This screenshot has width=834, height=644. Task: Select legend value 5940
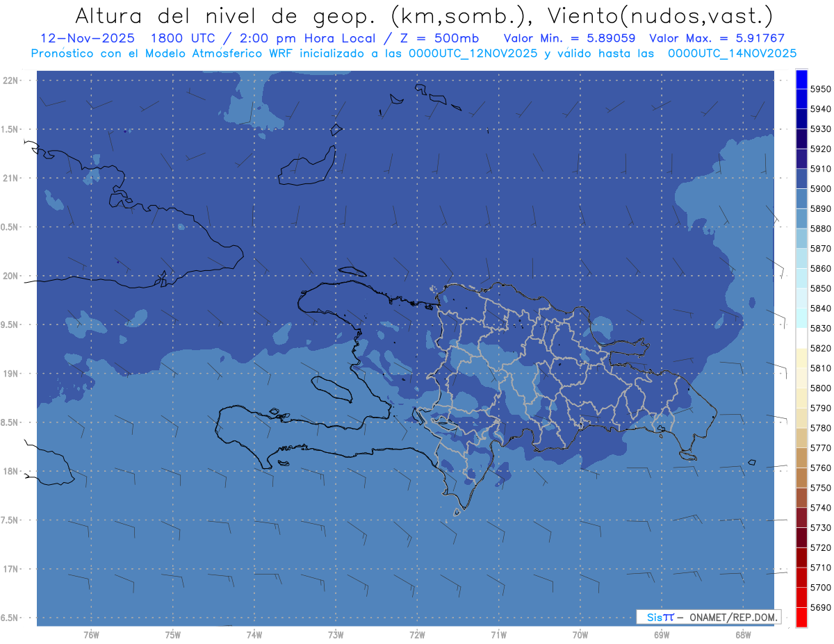(820, 109)
